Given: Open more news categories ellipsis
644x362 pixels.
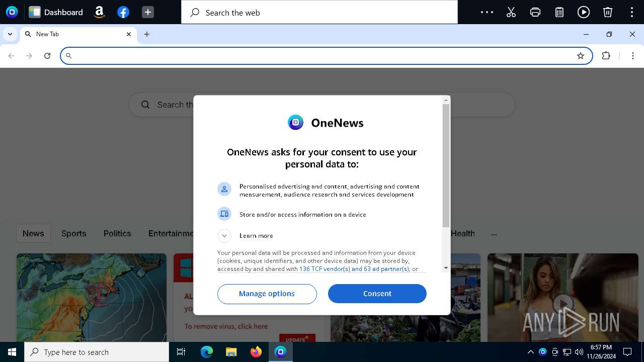Looking at the screenshot, I should click(494, 234).
